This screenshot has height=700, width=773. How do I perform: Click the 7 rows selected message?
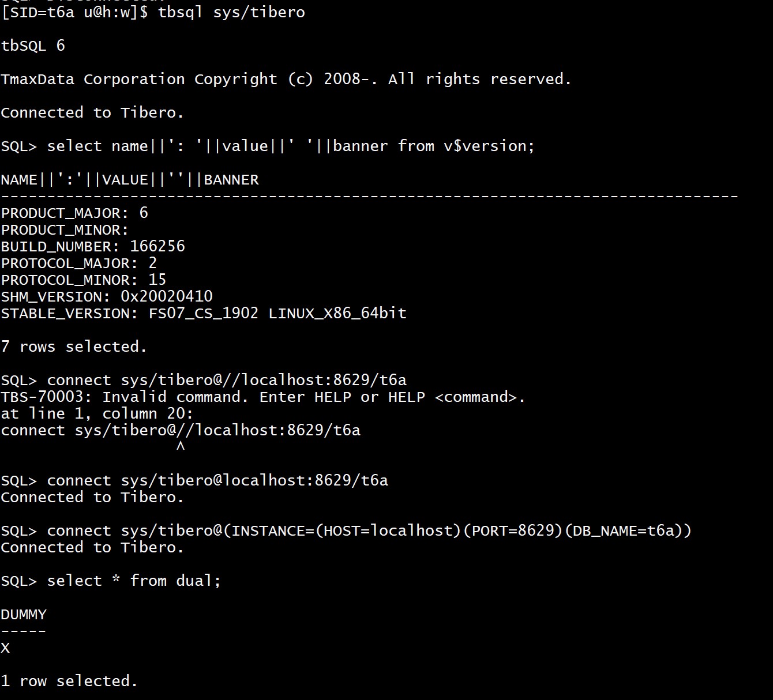tap(74, 347)
